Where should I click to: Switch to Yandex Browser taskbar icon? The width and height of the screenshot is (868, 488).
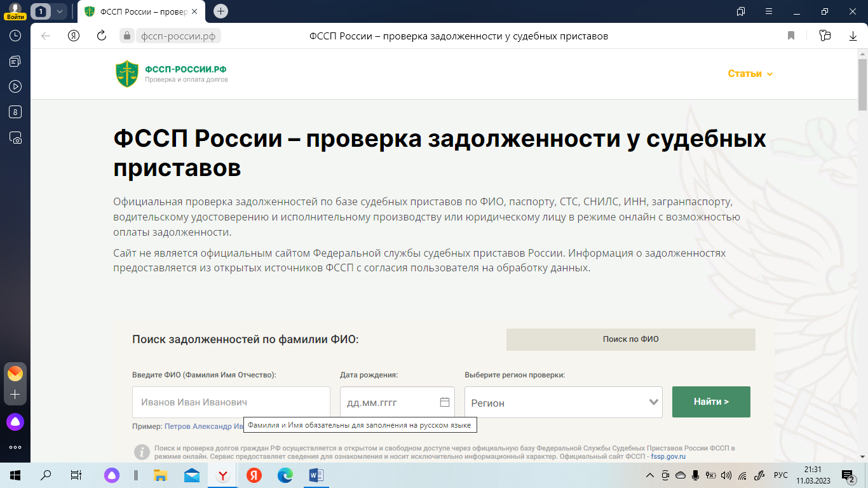pyautogui.click(x=223, y=475)
